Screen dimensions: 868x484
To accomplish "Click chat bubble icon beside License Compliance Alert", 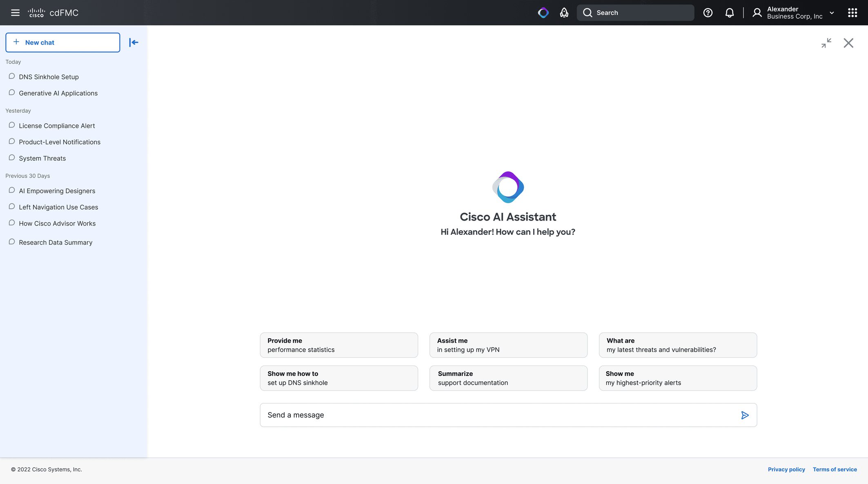I will [x=12, y=125].
